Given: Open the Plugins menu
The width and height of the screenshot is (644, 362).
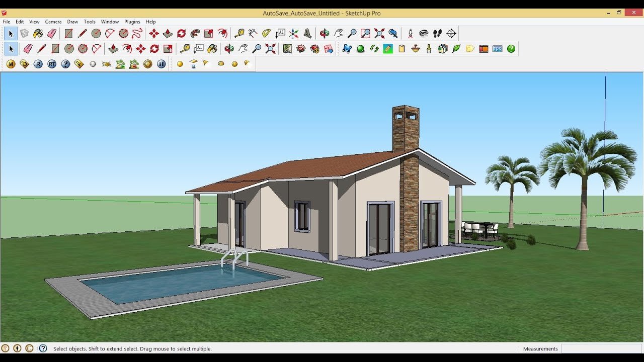Looking at the screenshot, I should tap(132, 22).
